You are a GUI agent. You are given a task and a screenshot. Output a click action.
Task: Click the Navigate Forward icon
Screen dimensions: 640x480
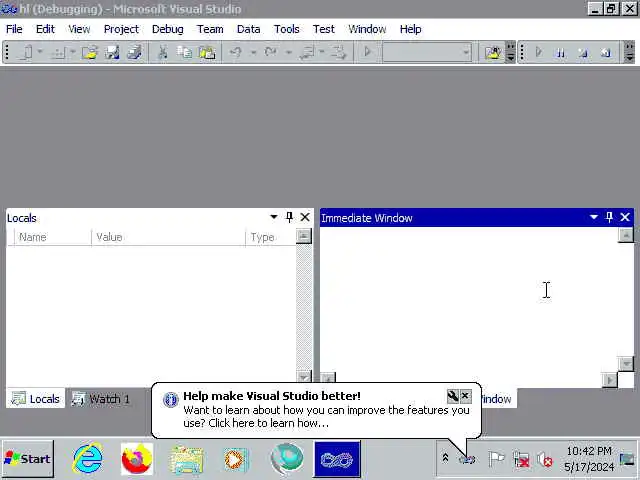(338, 52)
